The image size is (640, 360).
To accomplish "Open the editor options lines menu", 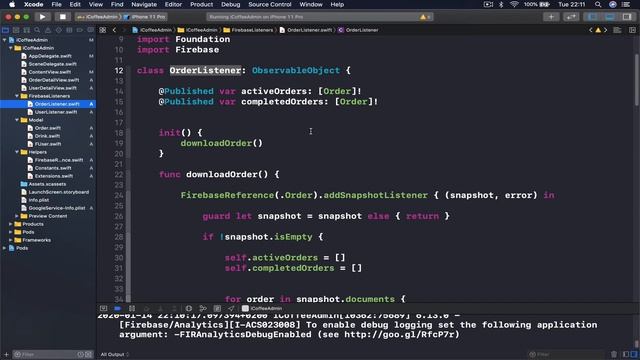I will tap(617, 30).
